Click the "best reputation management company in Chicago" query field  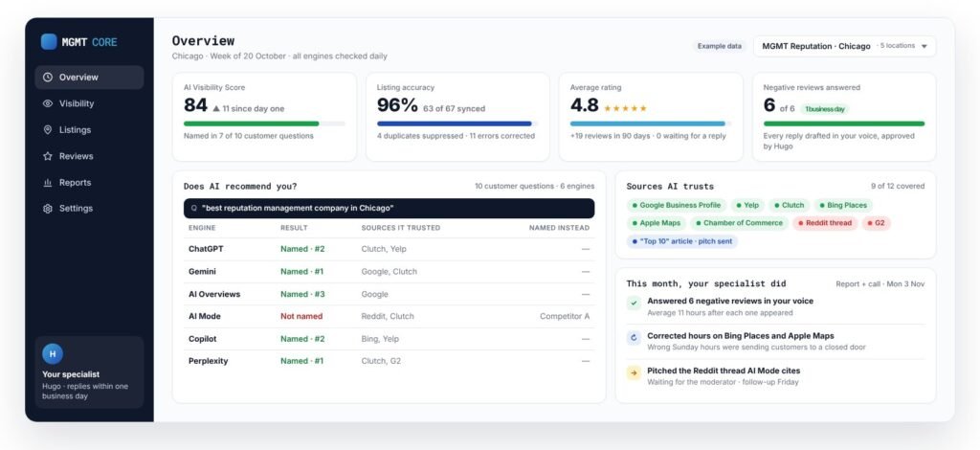point(389,208)
